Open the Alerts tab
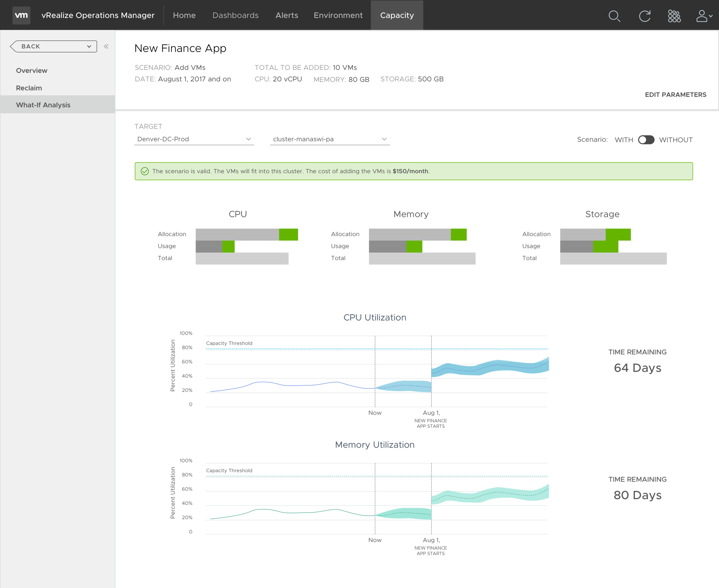Screen dimensions: 719x588 (x=287, y=15)
